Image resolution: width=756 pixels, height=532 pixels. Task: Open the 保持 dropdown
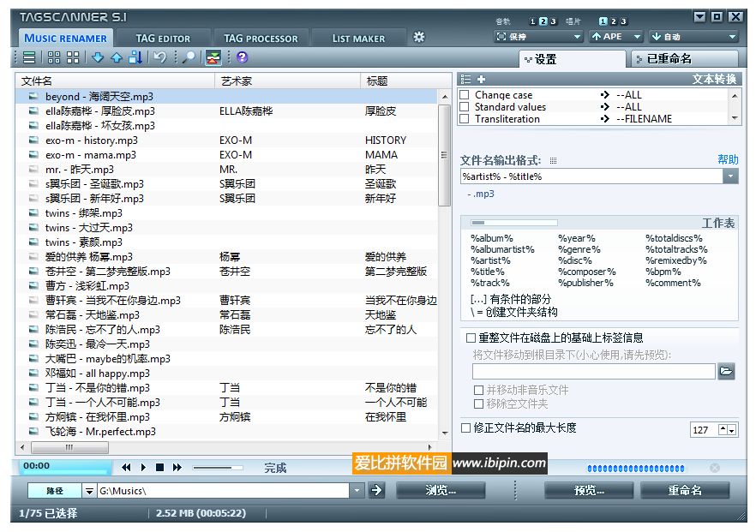[539, 37]
